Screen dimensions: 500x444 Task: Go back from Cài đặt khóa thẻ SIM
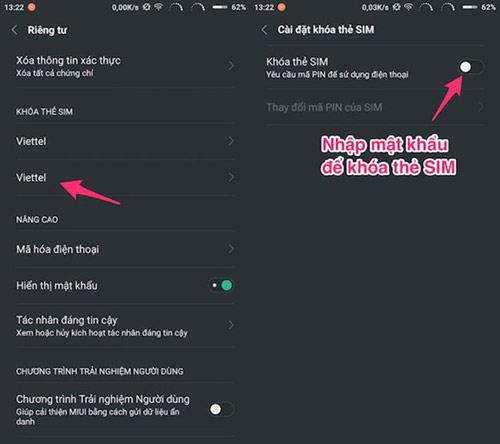pos(264,30)
